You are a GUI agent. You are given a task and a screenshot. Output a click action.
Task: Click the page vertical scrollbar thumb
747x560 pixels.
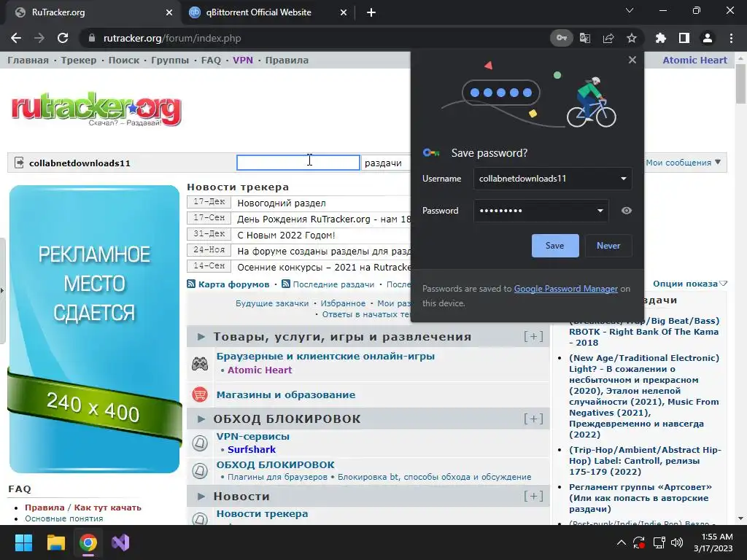[740, 83]
